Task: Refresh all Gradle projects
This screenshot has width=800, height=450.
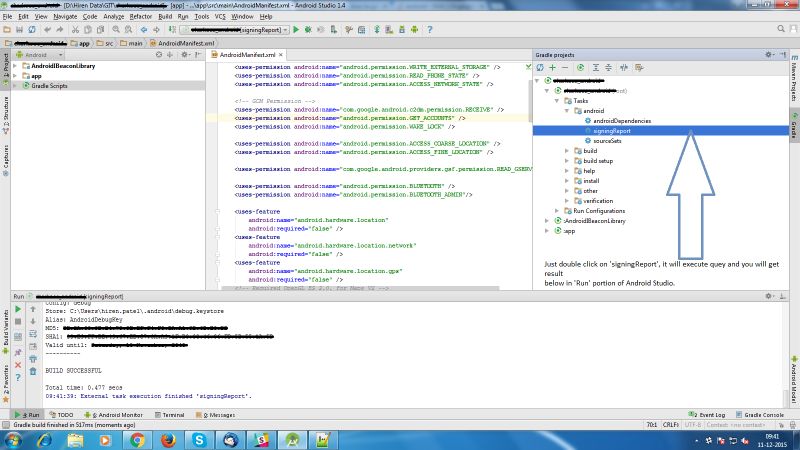Action: pos(540,68)
